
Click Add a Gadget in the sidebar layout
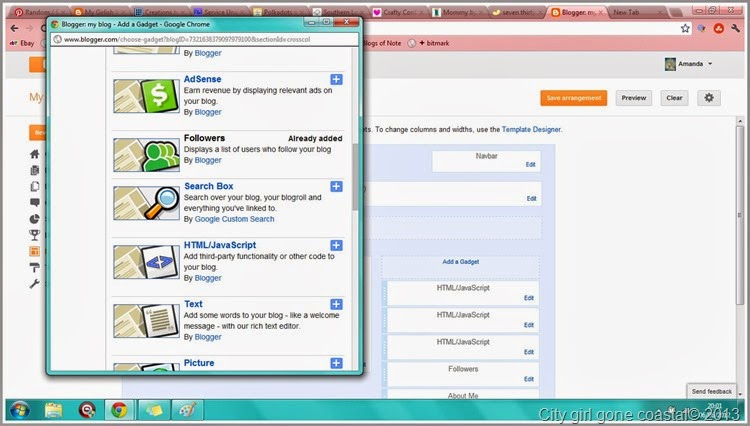click(460, 262)
